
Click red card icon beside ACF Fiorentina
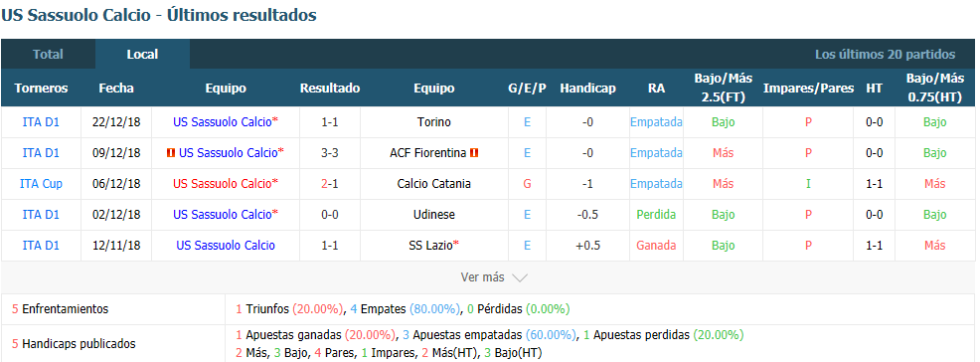[474, 152]
